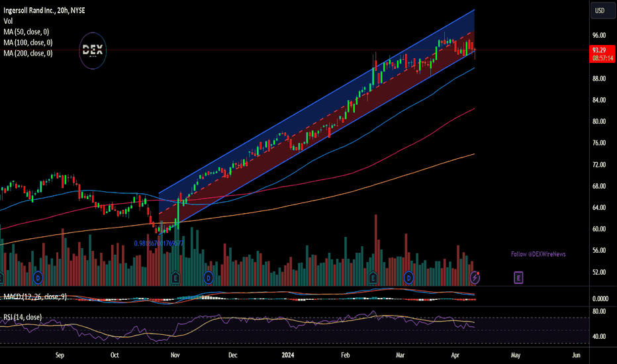
Task: Click the 2024 label on time axis
Action: [x=287, y=355]
